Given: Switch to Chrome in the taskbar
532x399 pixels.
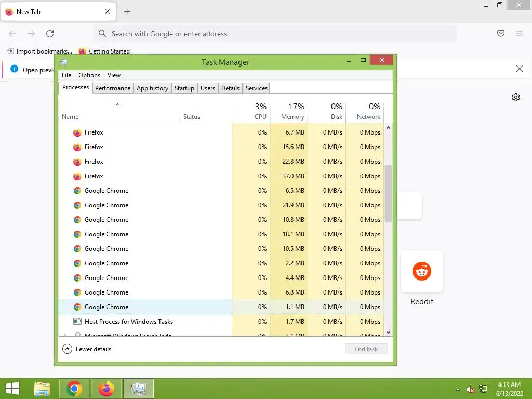Looking at the screenshot, I should click(x=74, y=389).
